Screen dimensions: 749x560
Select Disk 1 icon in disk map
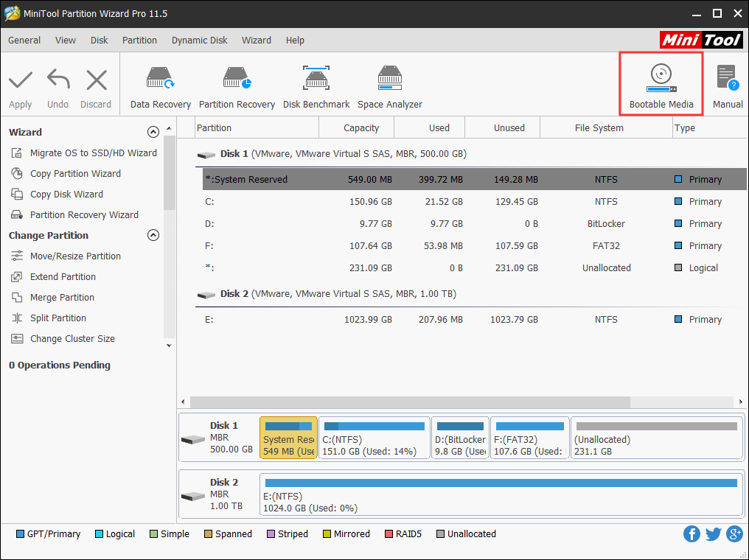193,439
